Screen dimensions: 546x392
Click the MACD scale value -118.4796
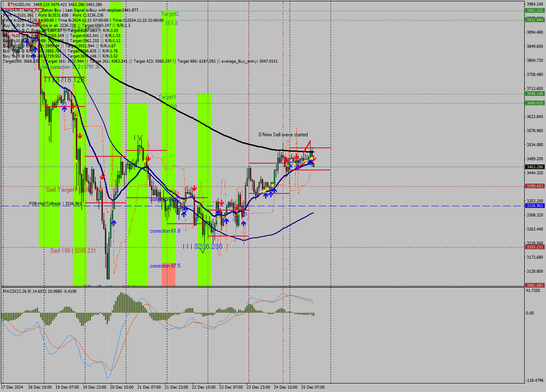[x=535, y=380]
